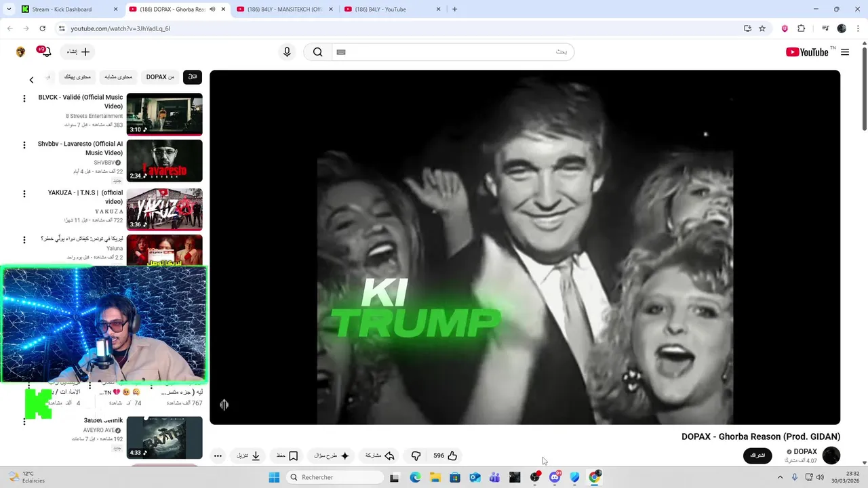This screenshot has height=488, width=868.
Task: Open the account avatar menu
Action: pyautogui.click(x=20, y=52)
